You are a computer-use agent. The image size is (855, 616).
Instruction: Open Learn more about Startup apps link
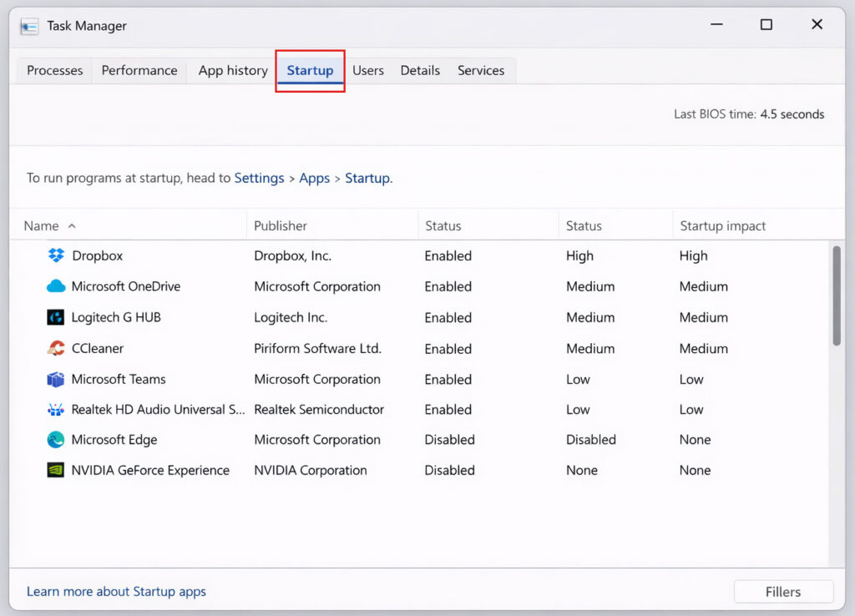click(116, 591)
